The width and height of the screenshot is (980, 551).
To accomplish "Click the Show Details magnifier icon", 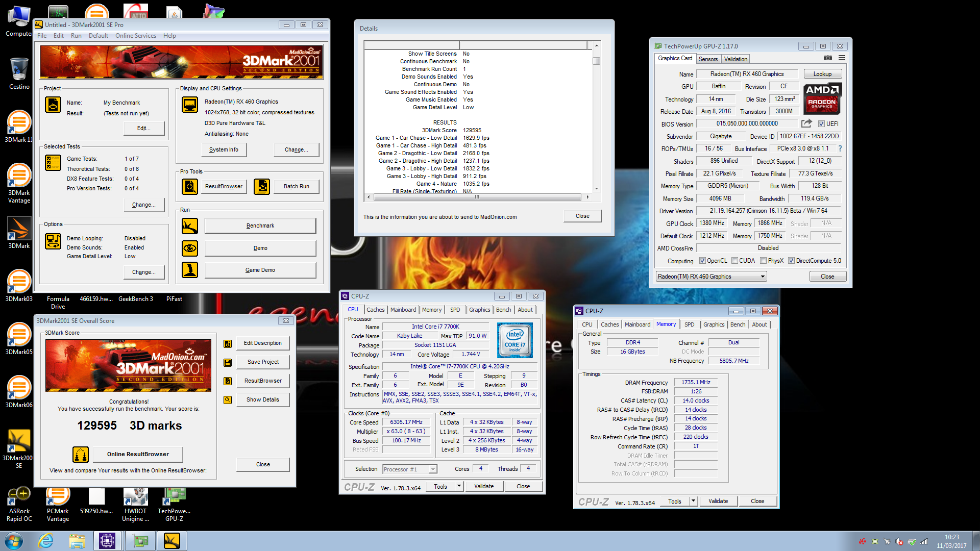I will (228, 400).
